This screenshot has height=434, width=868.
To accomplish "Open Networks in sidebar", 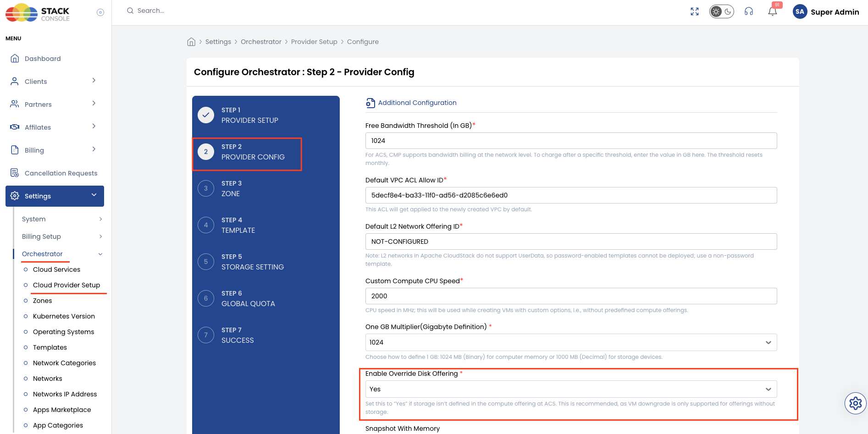I will pos(47,379).
